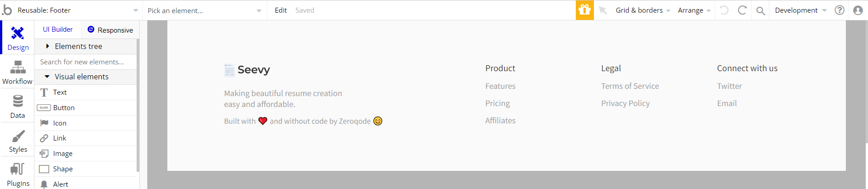Image resolution: width=868 pixels, height=189 pixels.
Task: Click the Search for new elements field
Action: 85,62
